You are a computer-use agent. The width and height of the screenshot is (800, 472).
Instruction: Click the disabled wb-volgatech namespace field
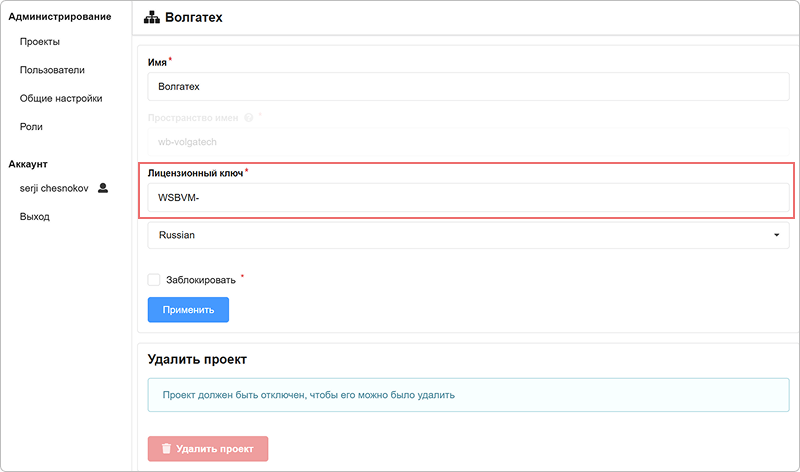pyautogui.click(x=468, y=142)
